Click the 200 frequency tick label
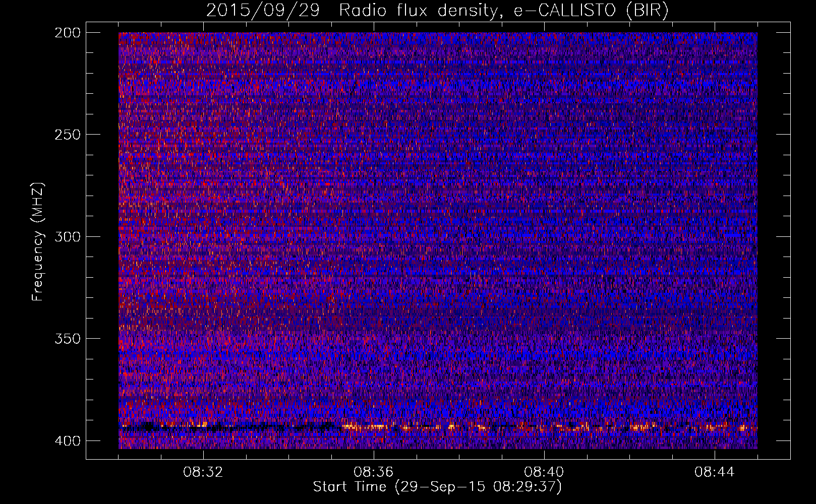This screenshot has height=504, width=816. [67, 33]
